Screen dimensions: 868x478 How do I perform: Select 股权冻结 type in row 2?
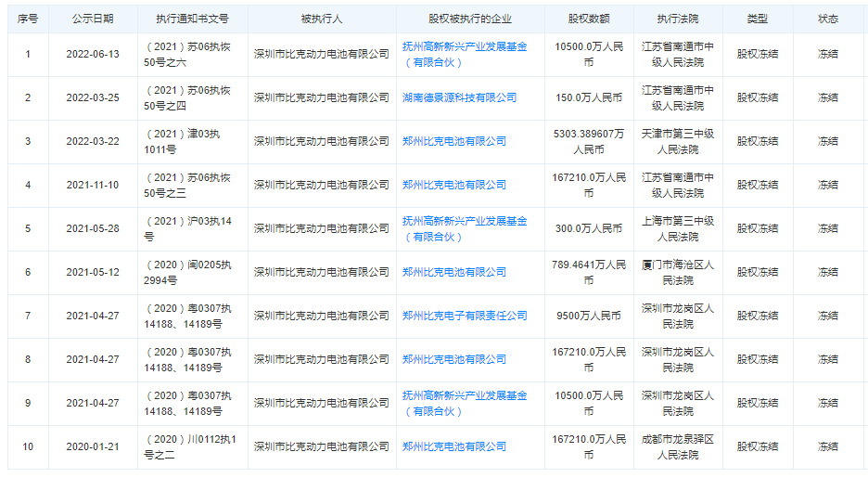tap(758, 97)
